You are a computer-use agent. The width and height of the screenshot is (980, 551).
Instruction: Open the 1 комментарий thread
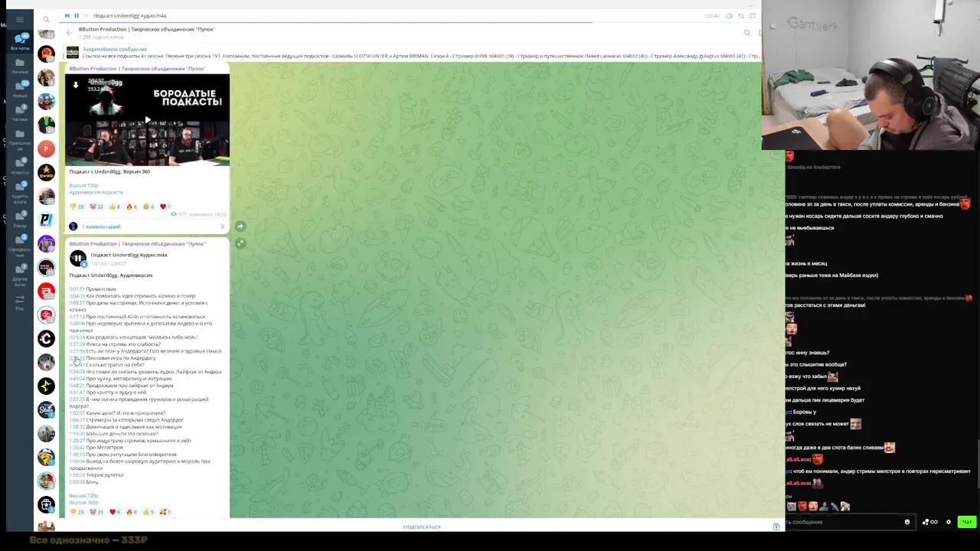[101, 227]
